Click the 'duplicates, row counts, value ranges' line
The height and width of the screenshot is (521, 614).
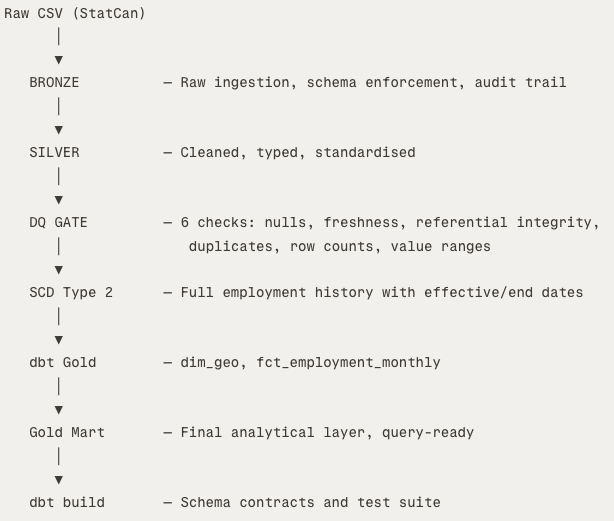point(340,247)
